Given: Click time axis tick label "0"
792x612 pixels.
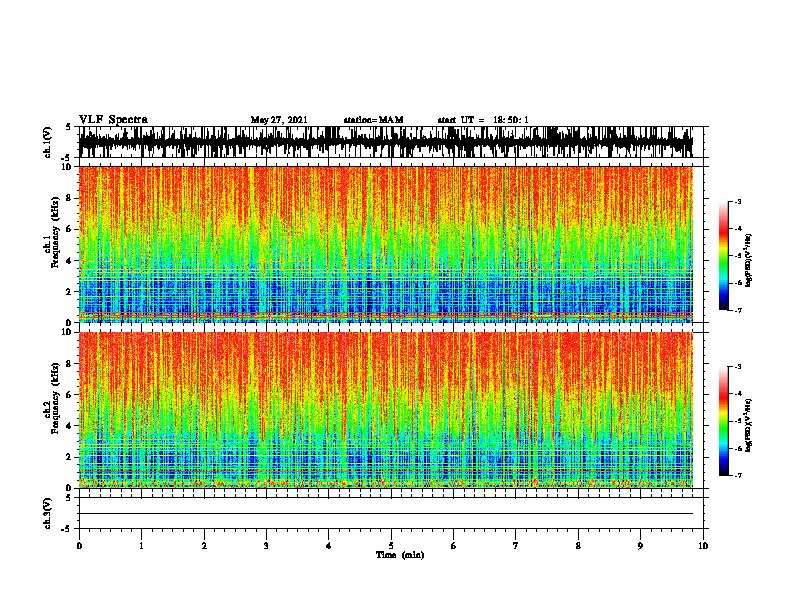Looking at the screenshot, I should tap(79, 546).
